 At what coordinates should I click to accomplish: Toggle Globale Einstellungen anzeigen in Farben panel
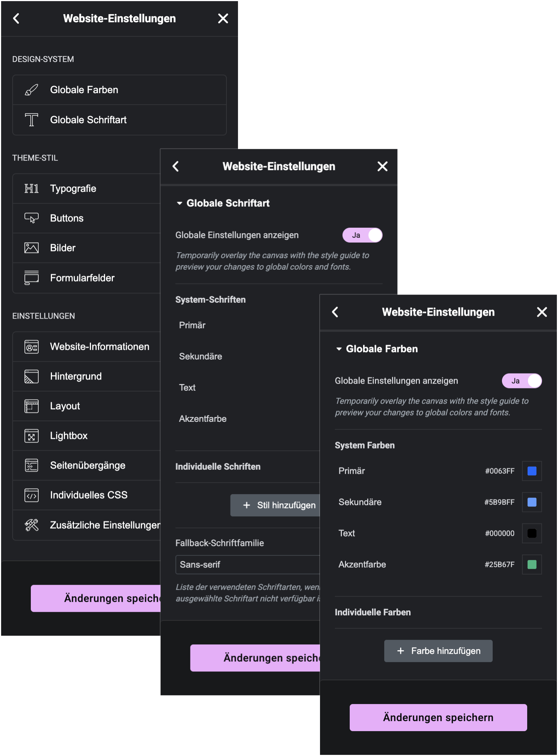(522, 381)
